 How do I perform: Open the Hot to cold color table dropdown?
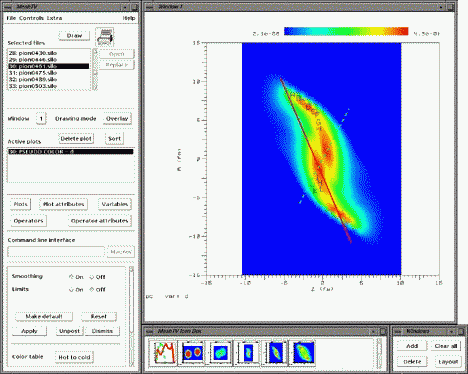click(x=74, y=357)
